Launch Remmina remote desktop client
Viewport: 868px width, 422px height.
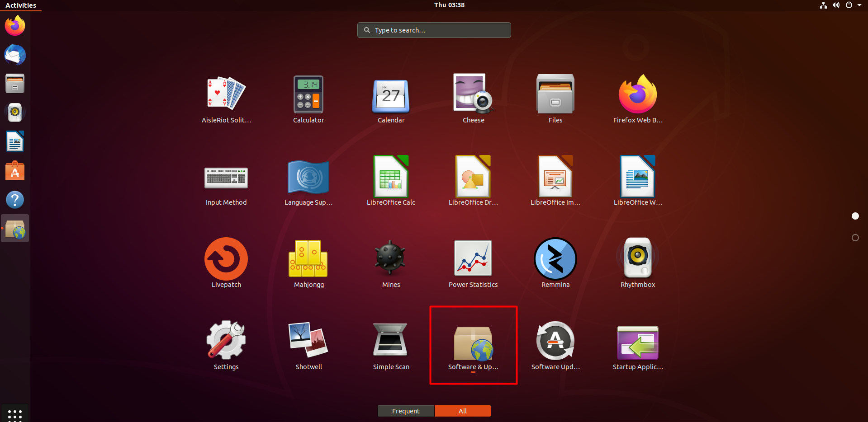555,263
